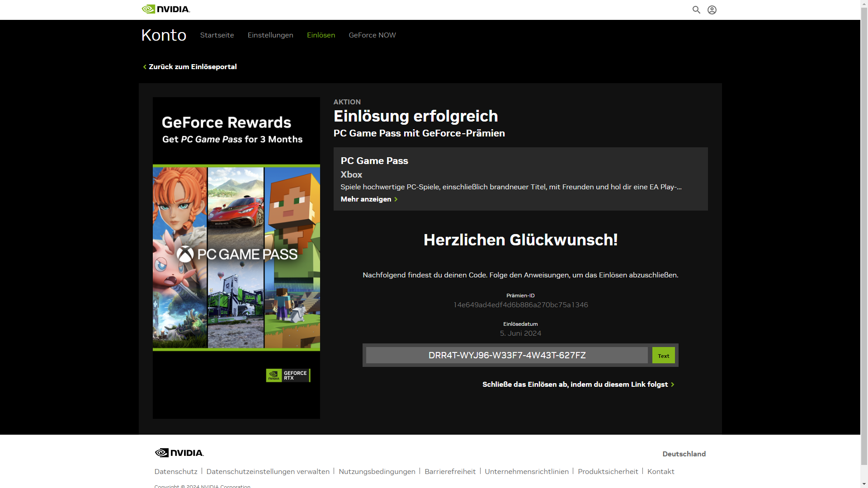
Task: Follow the Schließe das Einlösen ab link
Action: tap(578, 385)
